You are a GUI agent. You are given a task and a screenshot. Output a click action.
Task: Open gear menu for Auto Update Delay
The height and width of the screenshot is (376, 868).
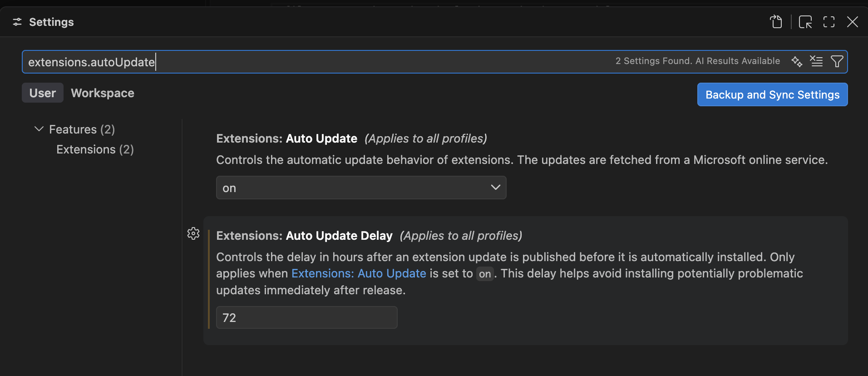click(193, 233)
